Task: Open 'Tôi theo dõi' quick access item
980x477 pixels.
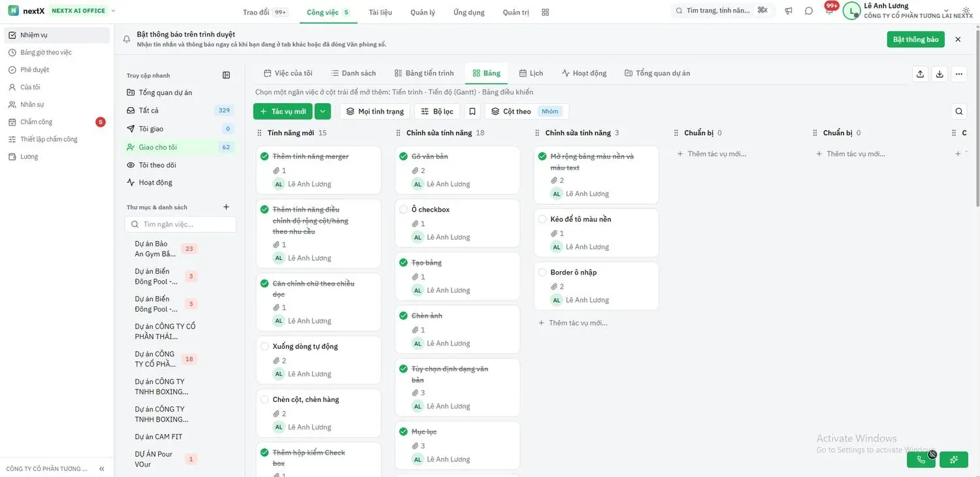Action: point(180,165)
